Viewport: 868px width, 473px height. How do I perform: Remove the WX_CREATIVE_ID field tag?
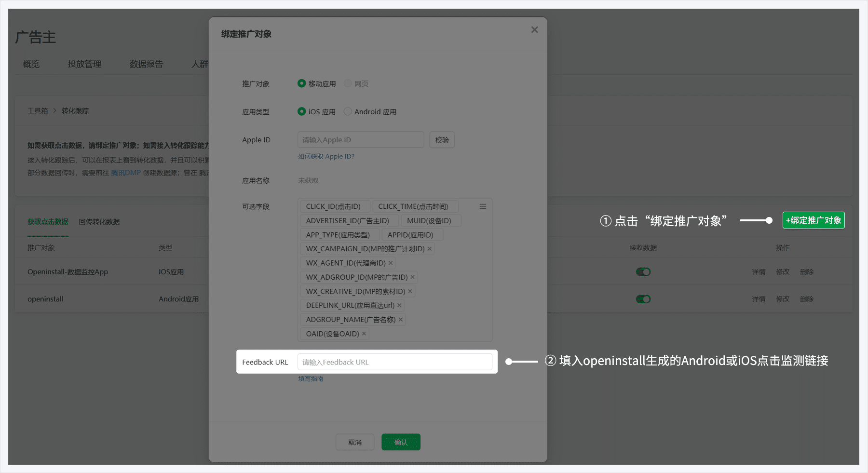coord(410,291)
